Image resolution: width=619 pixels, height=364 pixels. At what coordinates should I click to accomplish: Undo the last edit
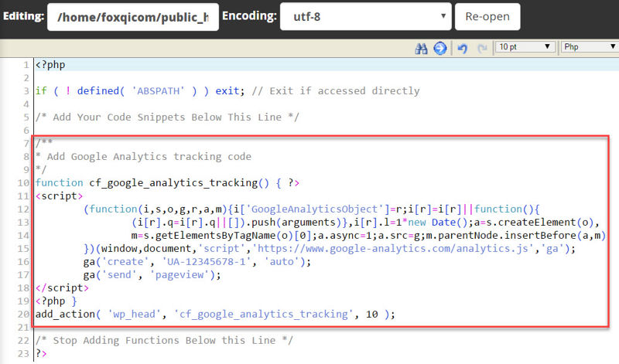(463, 48)
